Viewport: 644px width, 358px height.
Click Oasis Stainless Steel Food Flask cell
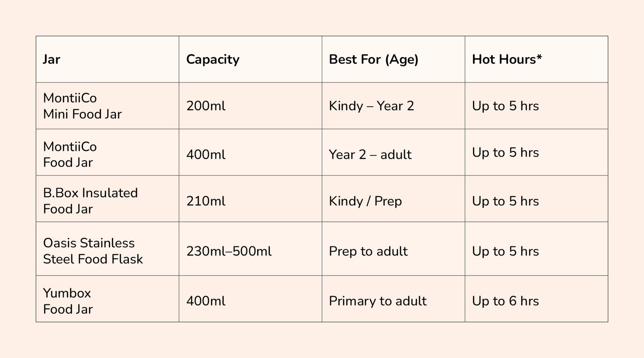coord(107,249)
